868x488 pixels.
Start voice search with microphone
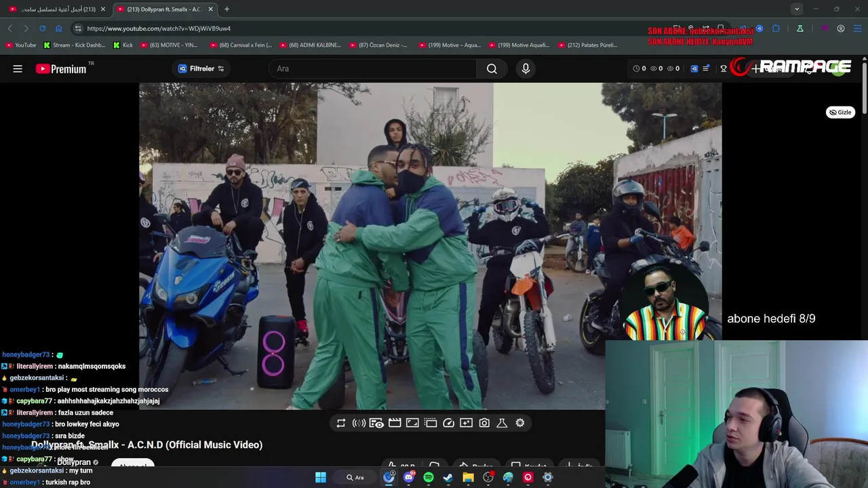[526, 68]
